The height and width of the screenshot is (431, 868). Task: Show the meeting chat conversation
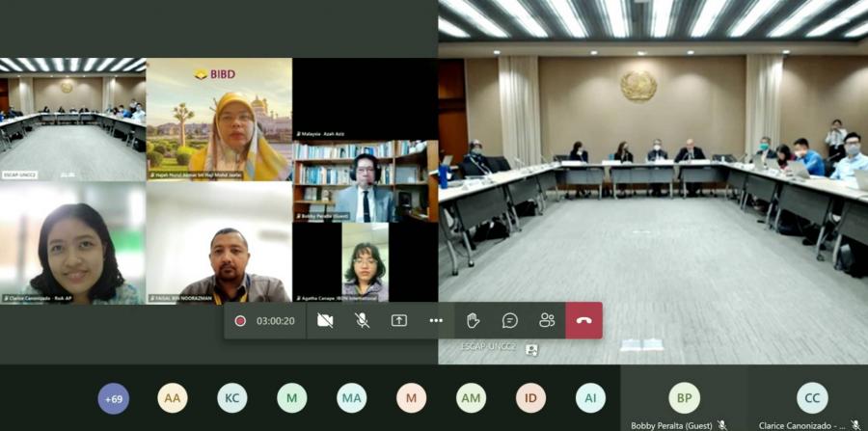coord(510,321)
